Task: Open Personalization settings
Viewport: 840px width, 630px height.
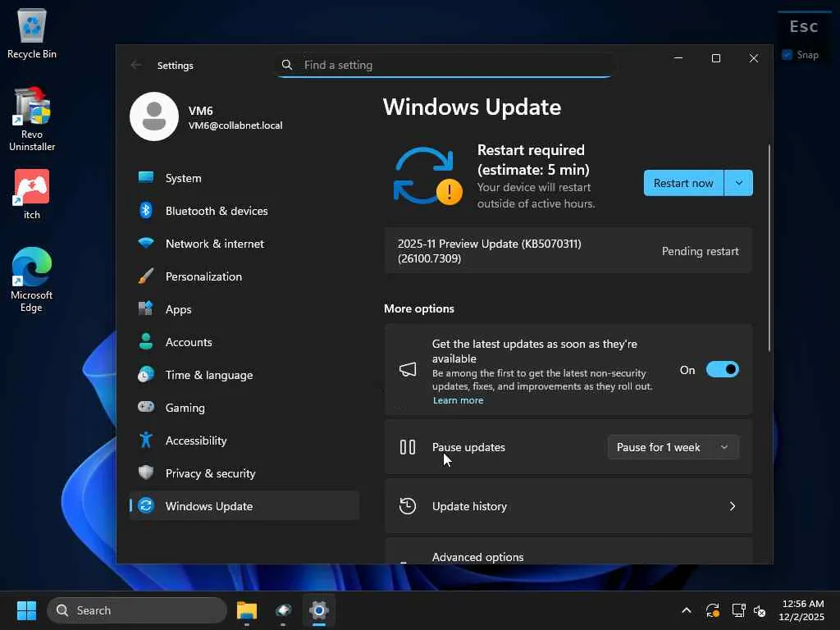Action: (x=244, y=276)
